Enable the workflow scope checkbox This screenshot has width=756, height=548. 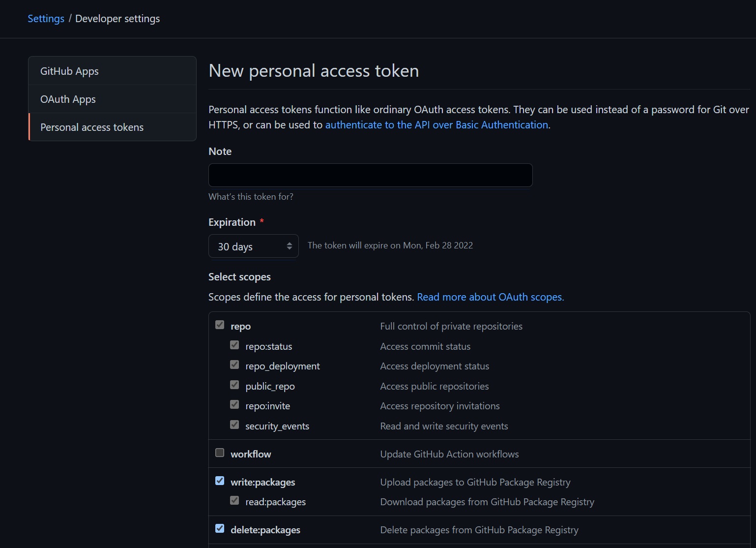point(220,453)
